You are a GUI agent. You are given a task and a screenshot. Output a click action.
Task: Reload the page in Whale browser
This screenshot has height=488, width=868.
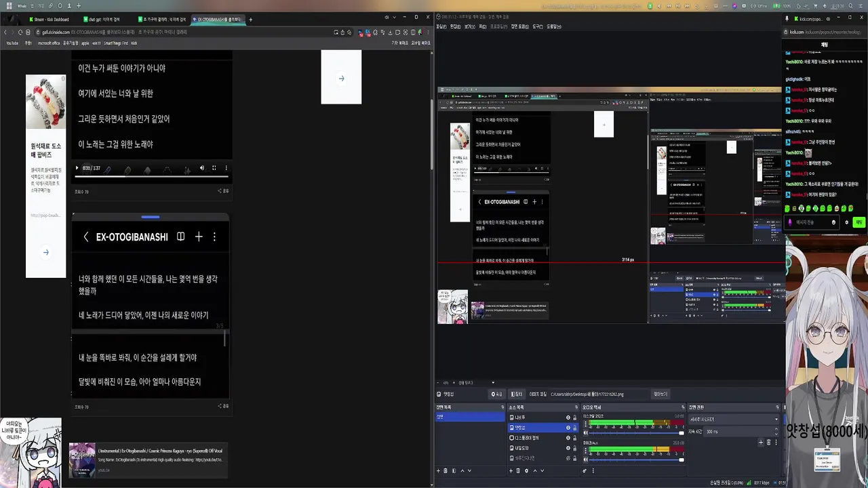tap(20, 32)
